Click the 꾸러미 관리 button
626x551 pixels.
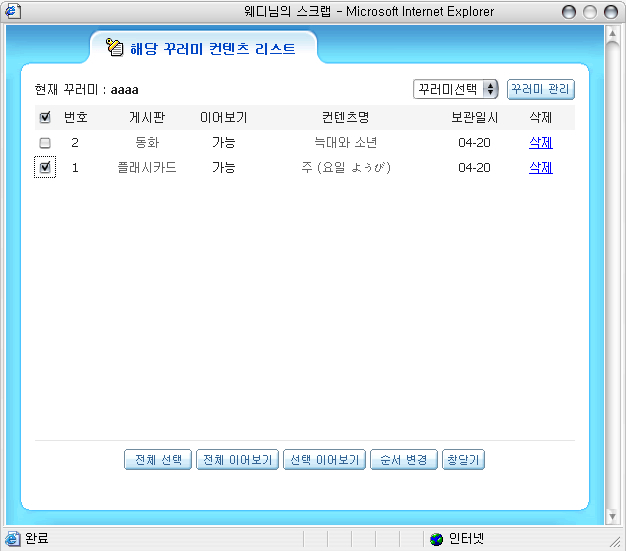click(540, 89)
